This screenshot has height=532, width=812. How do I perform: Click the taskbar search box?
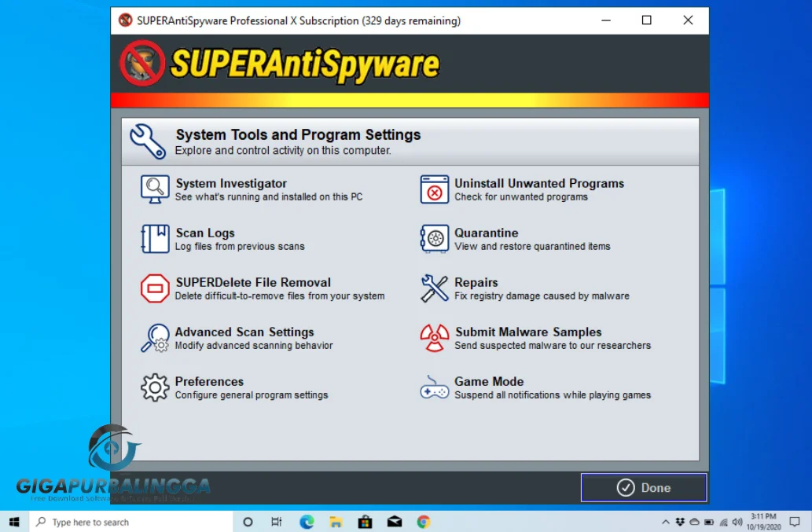(131, 522)
